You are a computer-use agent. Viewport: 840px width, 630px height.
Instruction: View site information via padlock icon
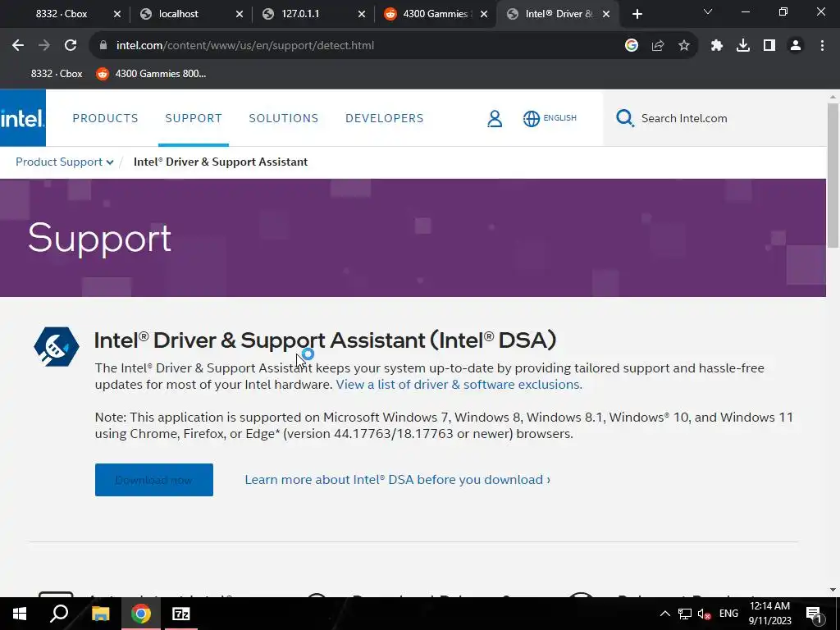pyautogui.click(x=103, y=46)
